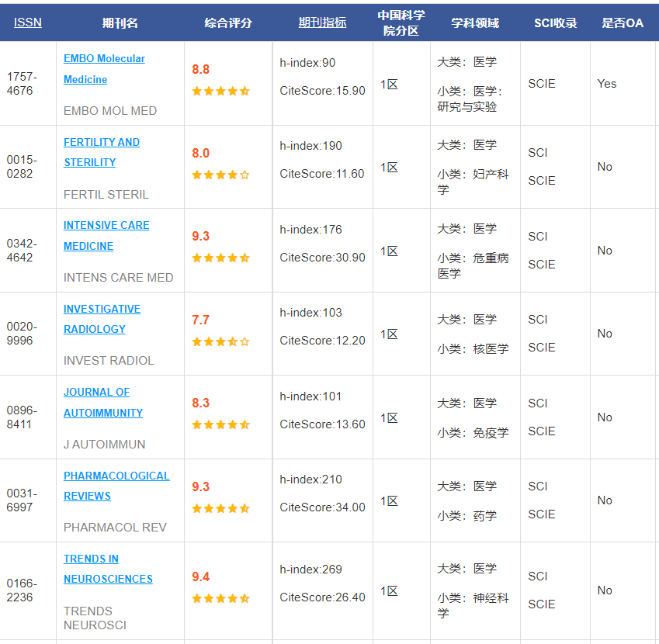Viewport: 659px width, 644px height.
Task: Click the 小类: 核医学 subject text
Action: [473, 348]
